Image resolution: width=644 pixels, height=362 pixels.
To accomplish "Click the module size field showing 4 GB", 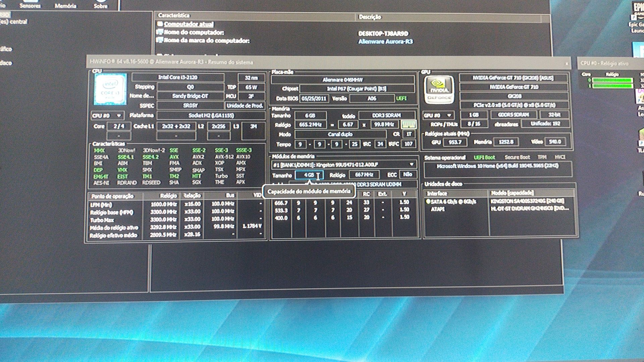I will tap(309, 175).
